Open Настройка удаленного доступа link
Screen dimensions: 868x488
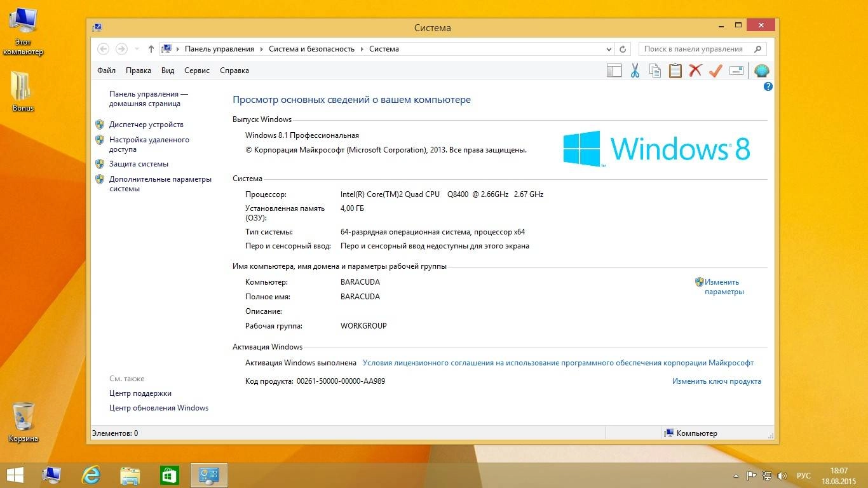point(149,144)
